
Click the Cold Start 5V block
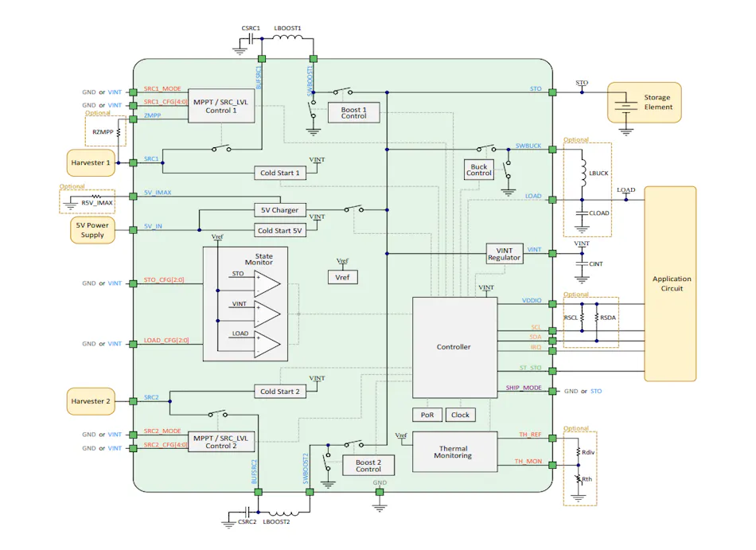tap(279, 230)
